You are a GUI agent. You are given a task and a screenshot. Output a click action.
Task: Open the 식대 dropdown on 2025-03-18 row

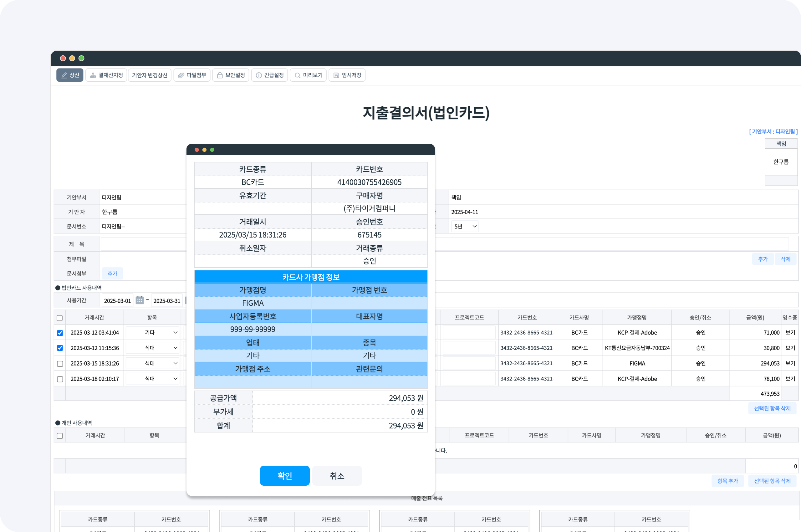click(152, 379)
